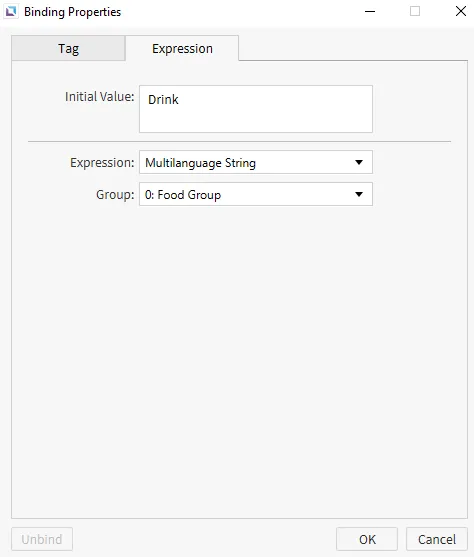
Task: Click the arrow of the Group combo box
Action: pyautogui.click(x=359, y=194)
